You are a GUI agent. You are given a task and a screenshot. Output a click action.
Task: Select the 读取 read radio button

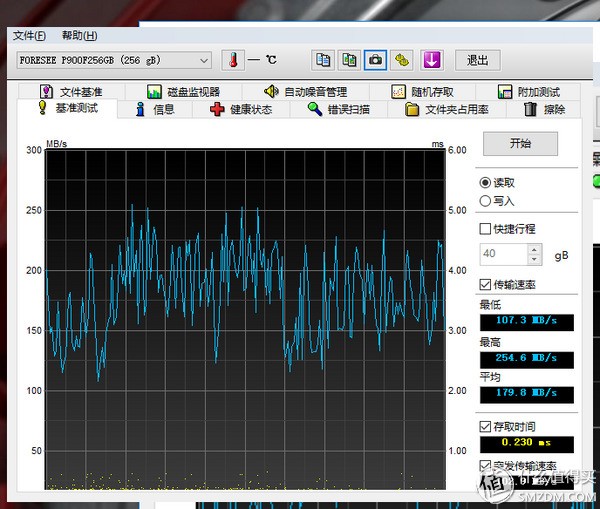pyautogui.click(x=485, y=183)
